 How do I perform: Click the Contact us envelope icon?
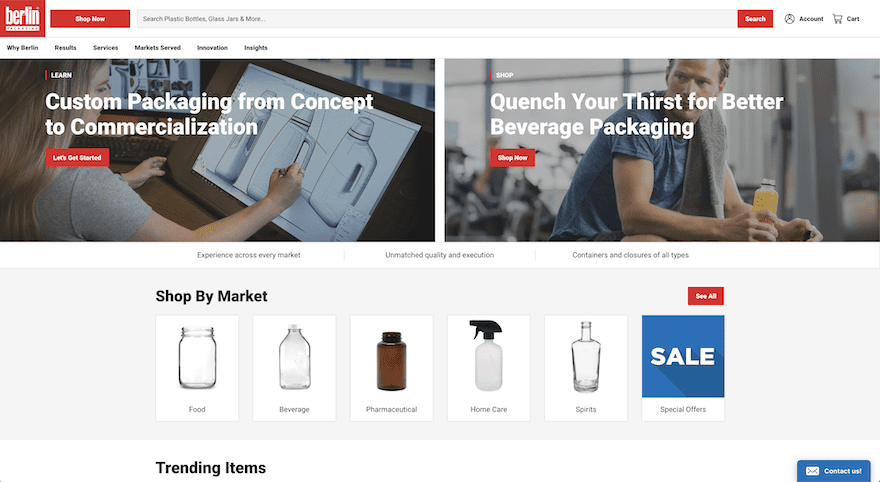coord(812,471)
